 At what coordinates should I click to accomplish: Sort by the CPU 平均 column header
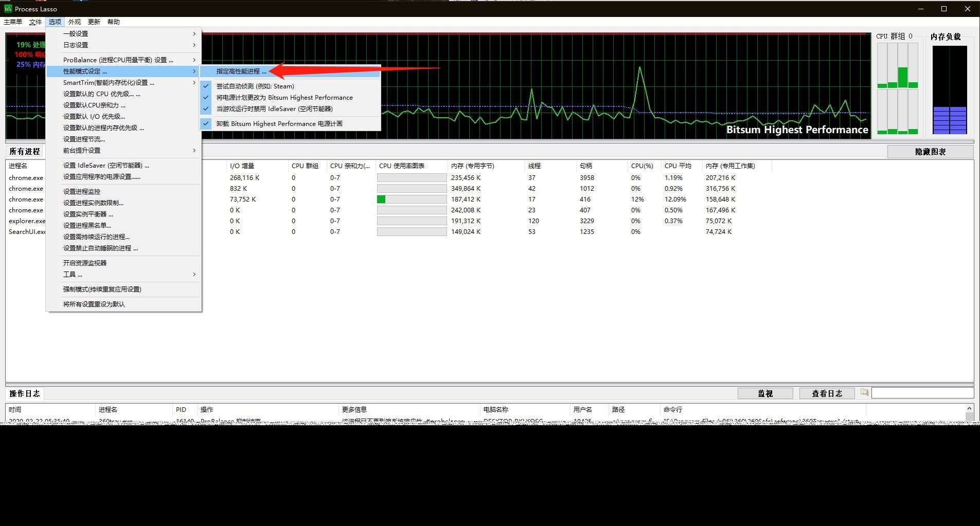(682, 166)
